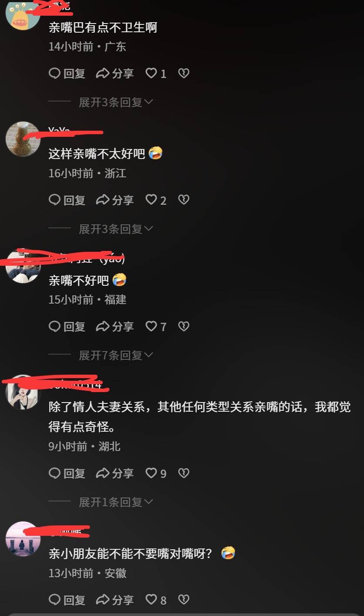The image size is (364, 616).
Task: Like the comment showing 2 likes
Action: tap(156, 200)
